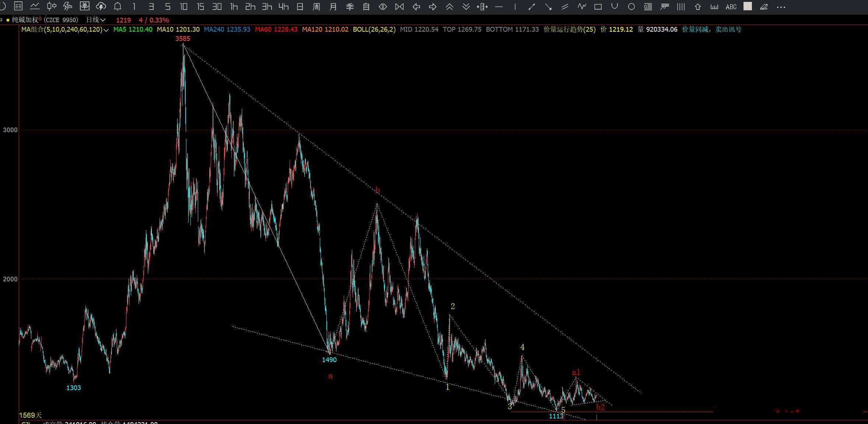
Task: Click the 纯碱加权 contract name
Action: pyautogui.click(x=25, y=20)
